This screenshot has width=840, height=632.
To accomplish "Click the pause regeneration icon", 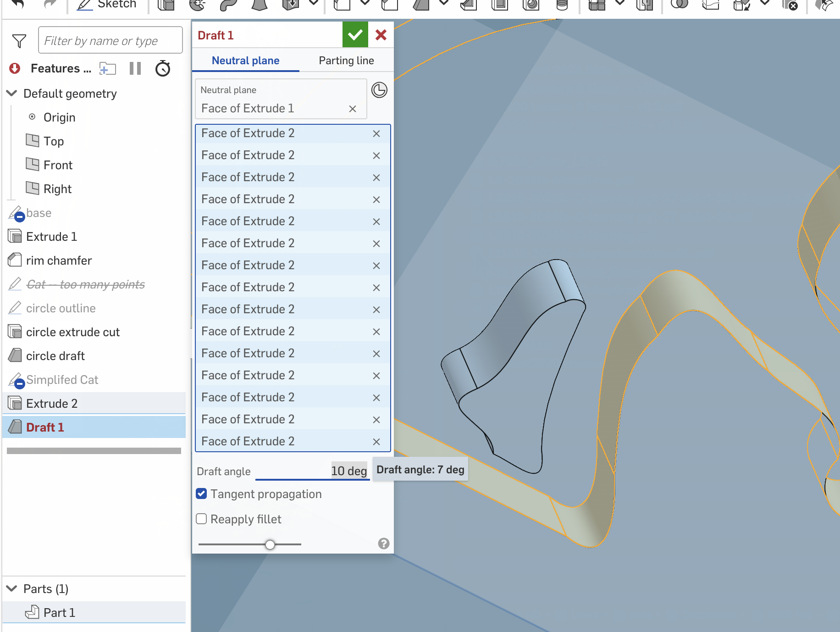I will [x=135, y=69].
